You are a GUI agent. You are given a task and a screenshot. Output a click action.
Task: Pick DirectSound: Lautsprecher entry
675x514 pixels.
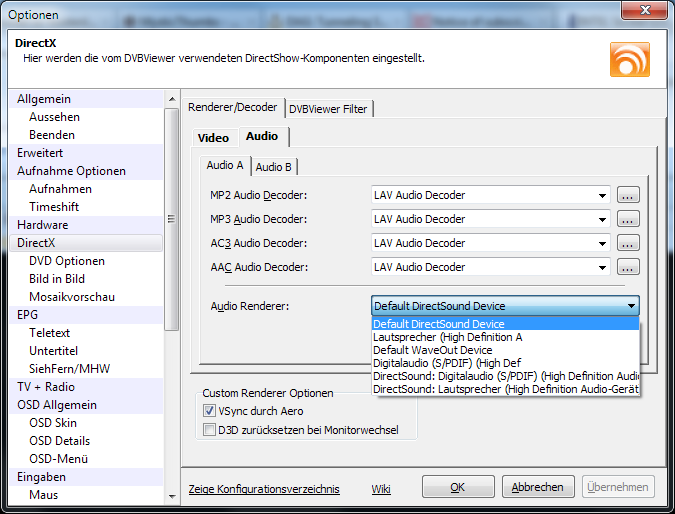[x=505, y=389]
